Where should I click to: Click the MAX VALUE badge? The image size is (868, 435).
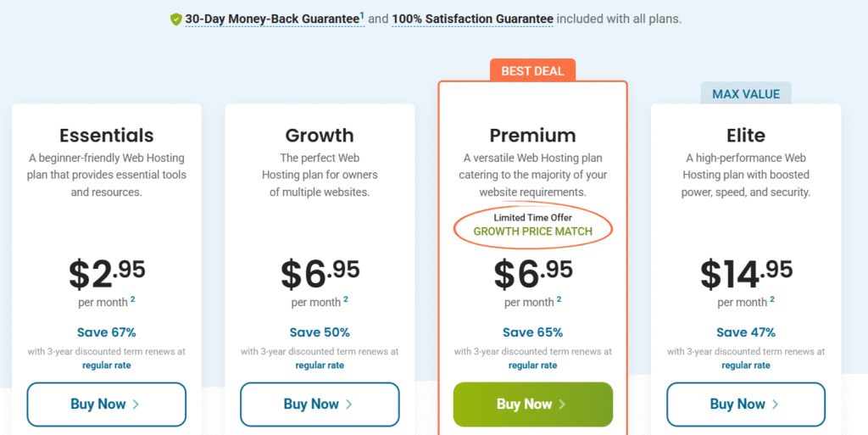click(x=746, y=94)
